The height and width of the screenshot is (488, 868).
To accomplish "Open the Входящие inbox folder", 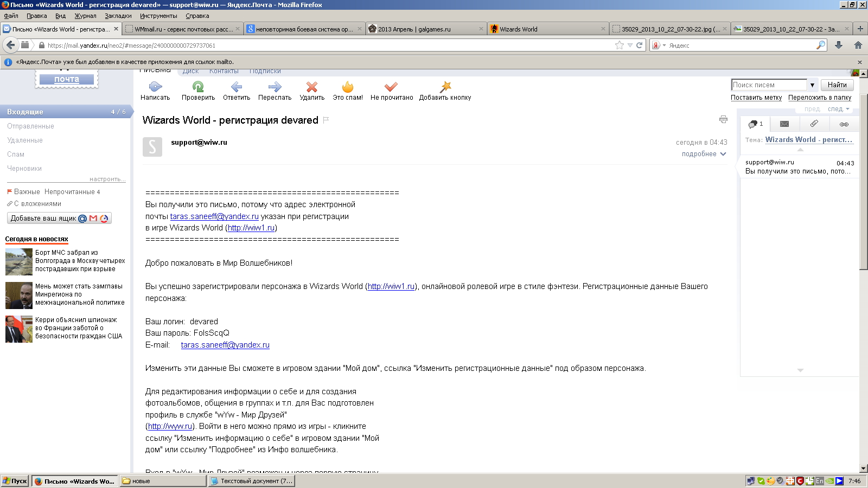I will 65,112.
